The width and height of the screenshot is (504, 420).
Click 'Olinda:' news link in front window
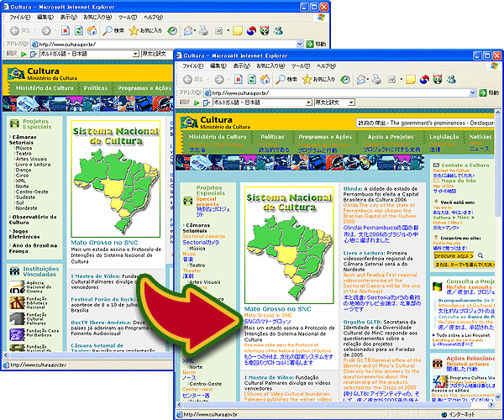click(353, 189)
